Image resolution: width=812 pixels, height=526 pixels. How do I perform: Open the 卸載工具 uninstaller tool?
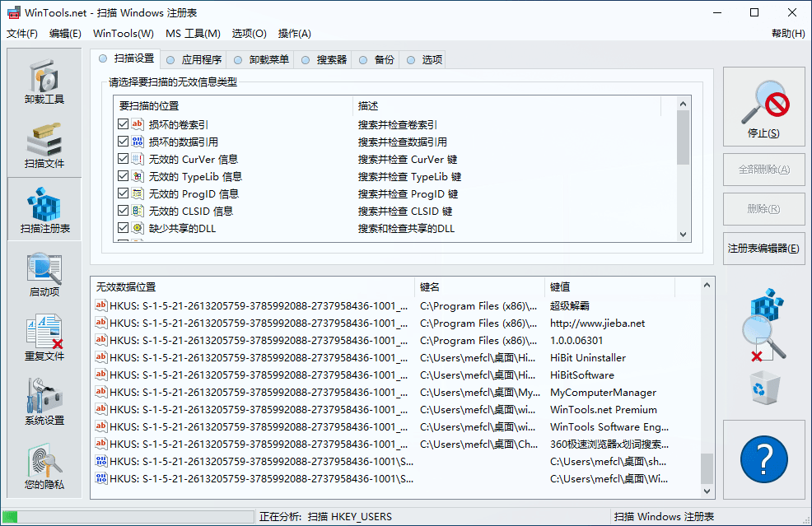coord(44,81)
